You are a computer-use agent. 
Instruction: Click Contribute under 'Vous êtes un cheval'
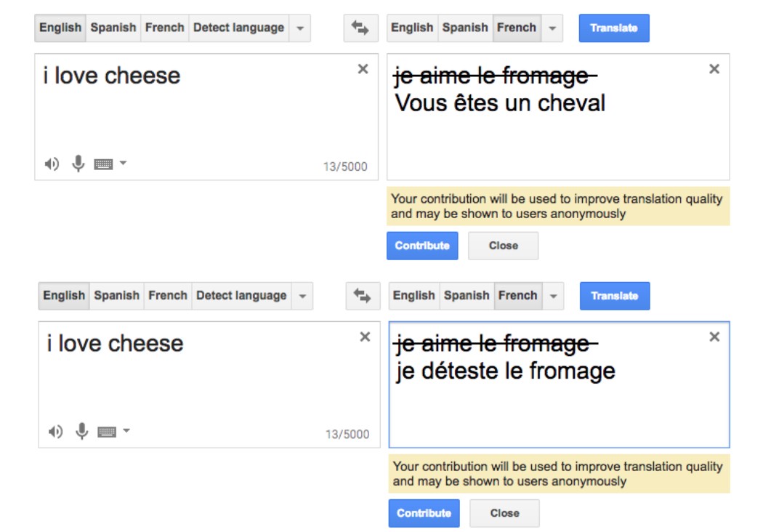(422, 246)
